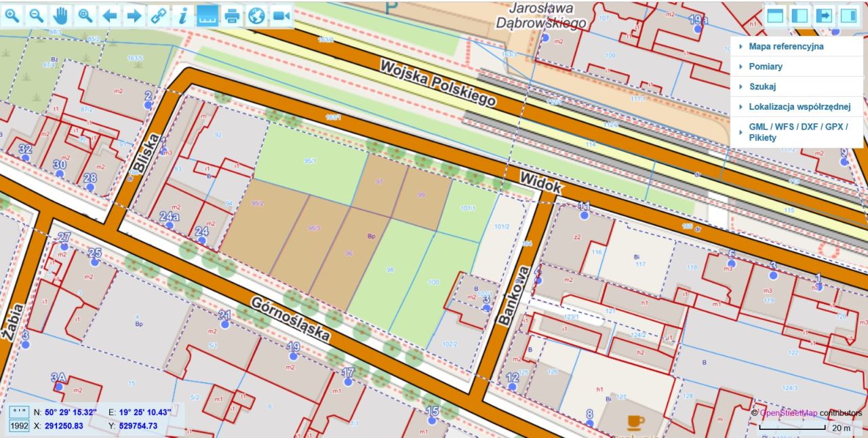Image resolution: width=868 pixels, height=438 pixels.
Task: Toggle the top panel layout icon
Action: 774,14
